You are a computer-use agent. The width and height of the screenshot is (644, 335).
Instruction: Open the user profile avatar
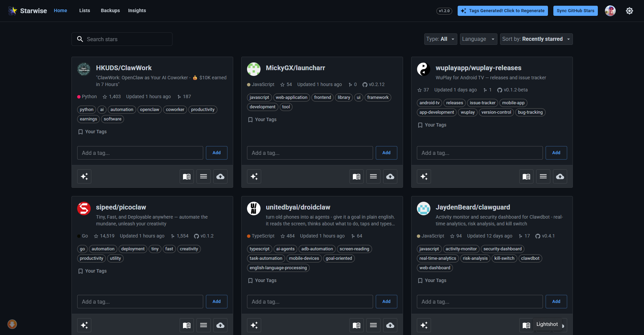pyautogui.click(x=610, y=11)
